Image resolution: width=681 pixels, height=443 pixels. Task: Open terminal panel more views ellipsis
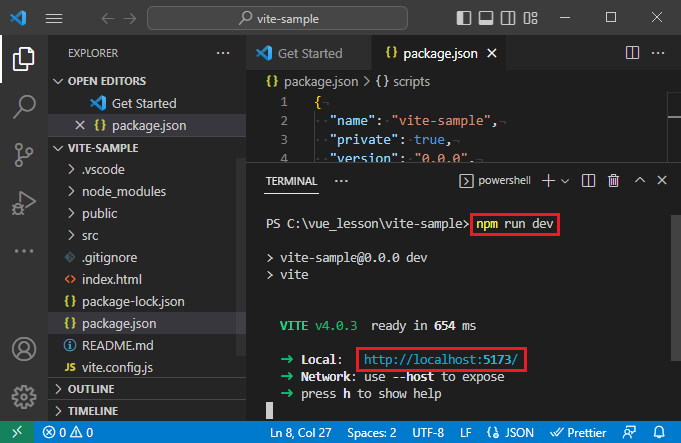[x=341, y=181]
